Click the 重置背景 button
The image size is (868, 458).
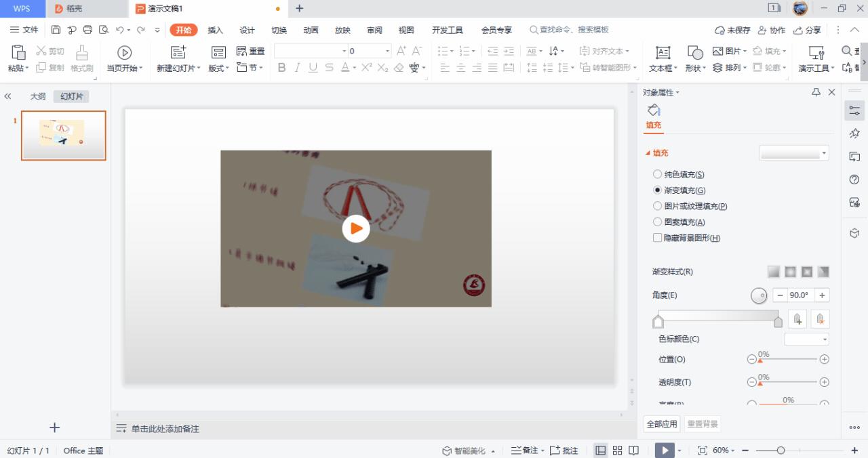(703, 423)
